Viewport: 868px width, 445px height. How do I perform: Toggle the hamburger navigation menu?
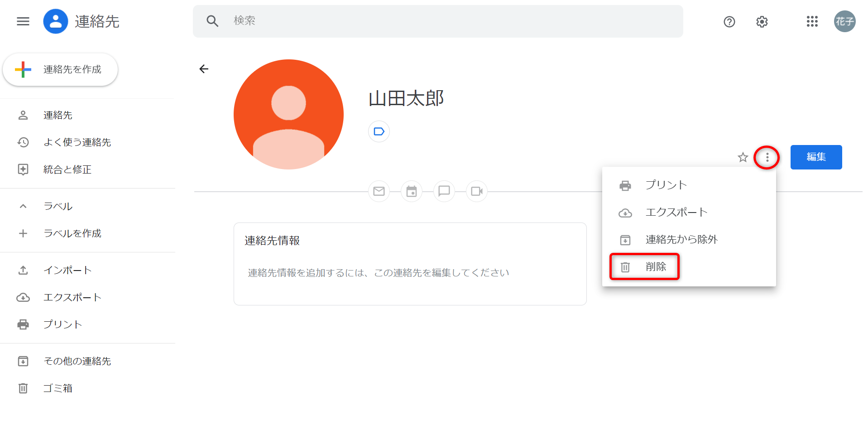point(22,21)
